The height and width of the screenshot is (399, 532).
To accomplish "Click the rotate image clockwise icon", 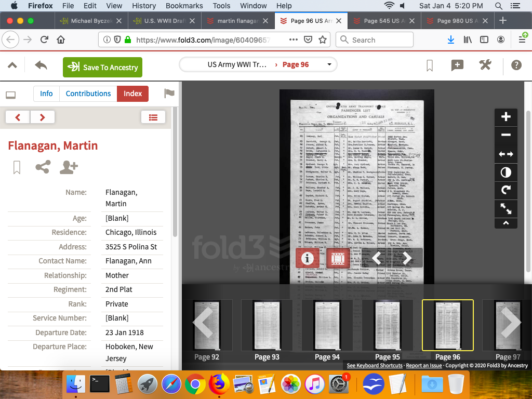I will 506,190.
